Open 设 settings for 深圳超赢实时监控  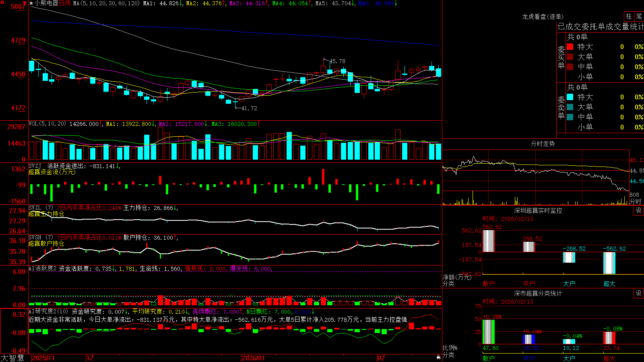[x=639, y=210]
